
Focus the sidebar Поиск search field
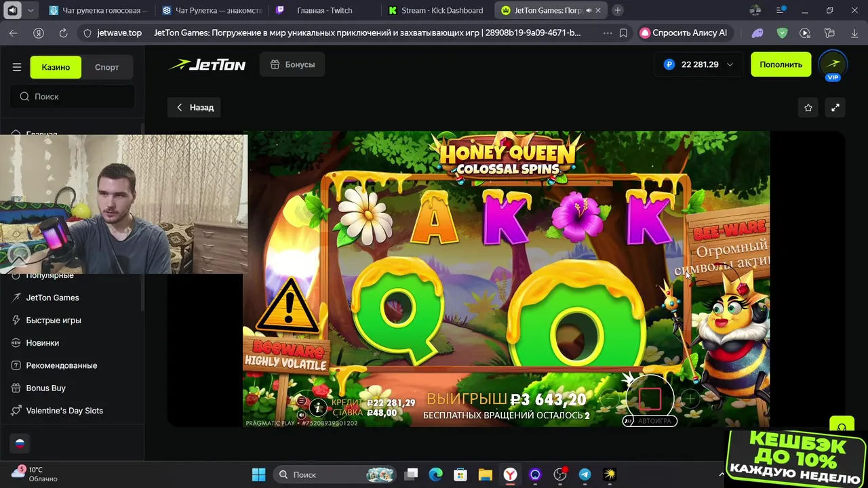pyautogui.click(x=72, y=96)
